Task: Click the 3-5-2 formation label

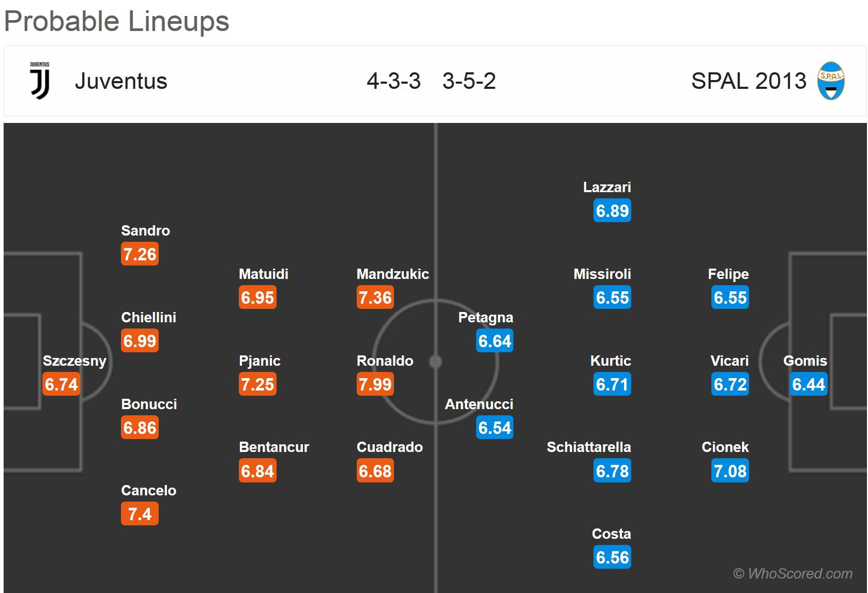Action: click(469, 81)
